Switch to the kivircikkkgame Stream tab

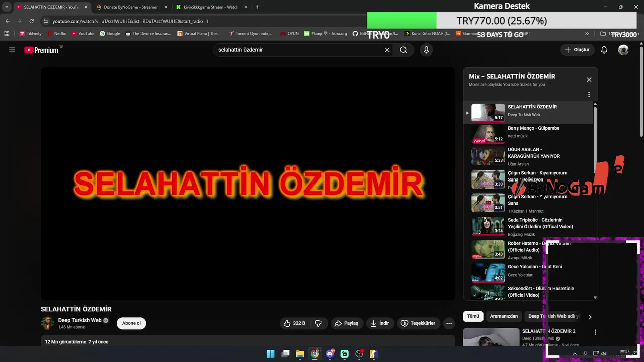(210, 7)
